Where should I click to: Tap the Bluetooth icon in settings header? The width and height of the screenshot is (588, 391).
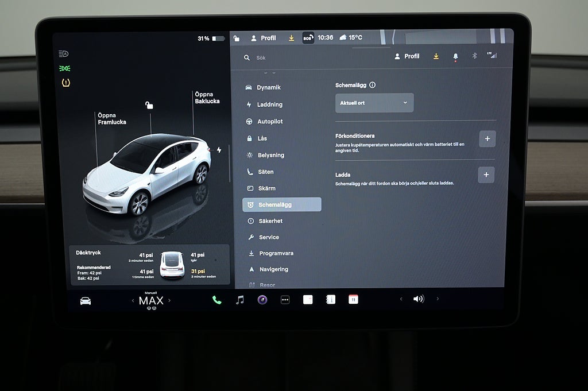coord(474,56)
